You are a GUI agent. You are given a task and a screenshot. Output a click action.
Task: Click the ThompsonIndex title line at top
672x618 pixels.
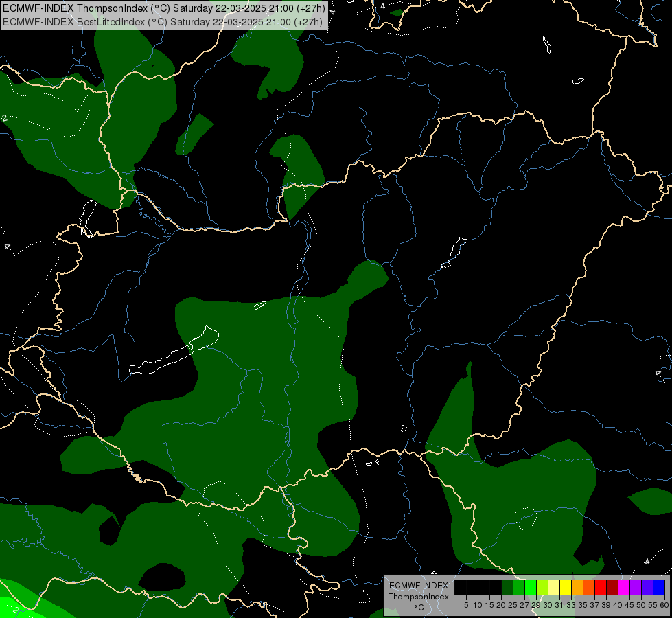[164, 8]
